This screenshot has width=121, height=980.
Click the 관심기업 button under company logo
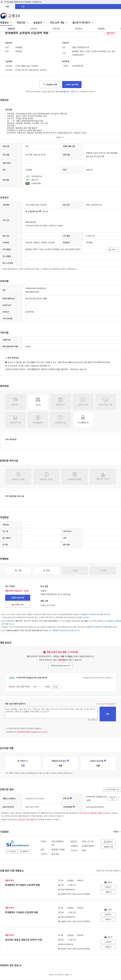tap(11, 851)
